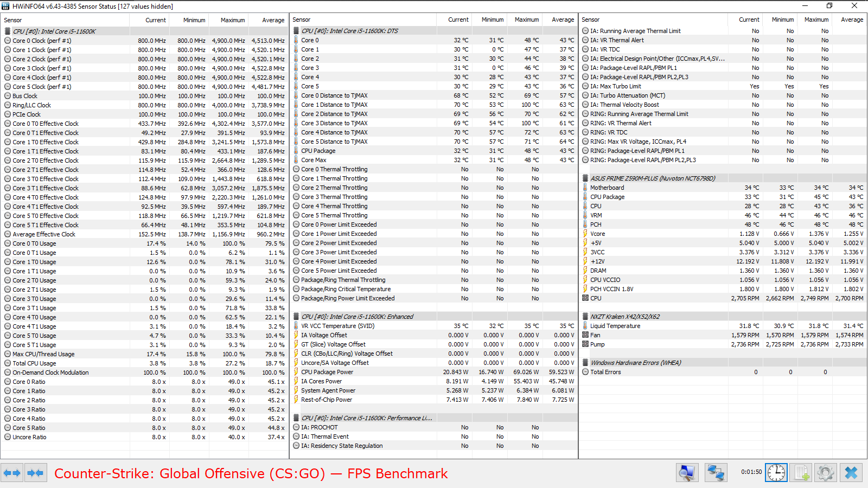Select the +12V voltage row
Screen dimensions: 868x488
coord(723,261)
